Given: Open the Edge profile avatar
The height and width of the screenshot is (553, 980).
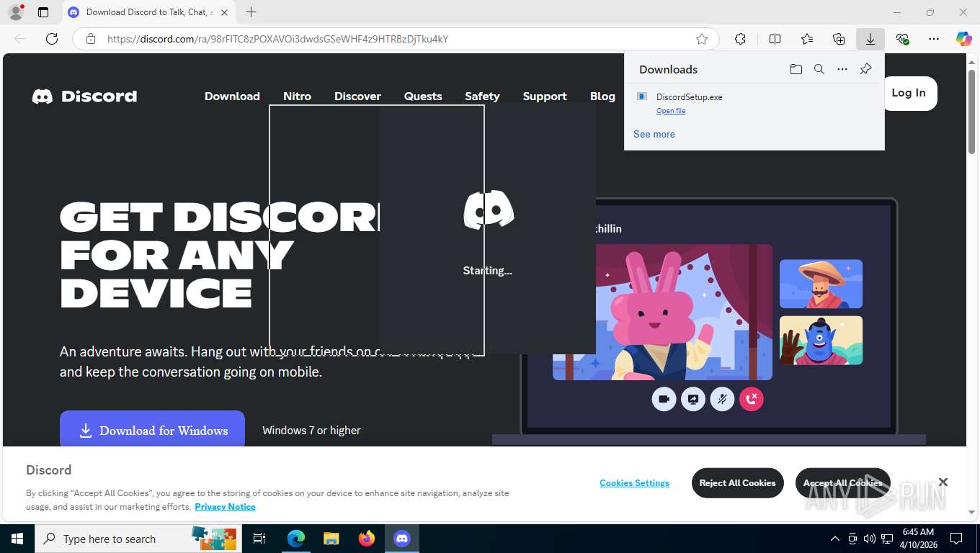Looking at the screenshot, I should coord(15,12).
